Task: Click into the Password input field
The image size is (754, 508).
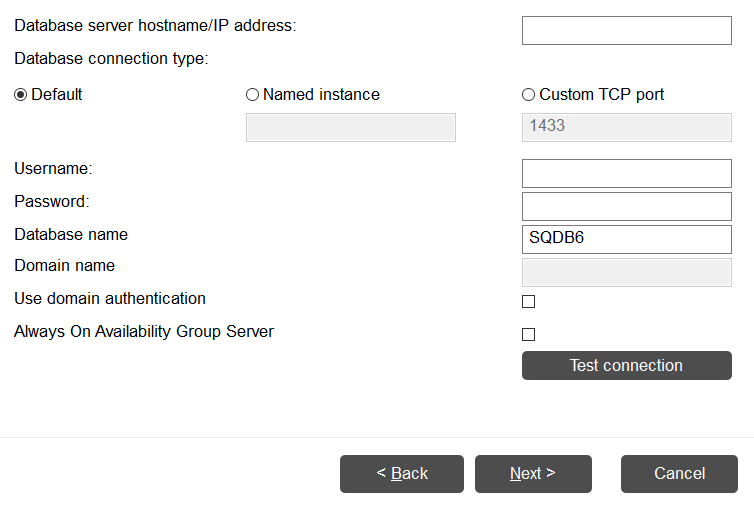Action: [626, 206]
